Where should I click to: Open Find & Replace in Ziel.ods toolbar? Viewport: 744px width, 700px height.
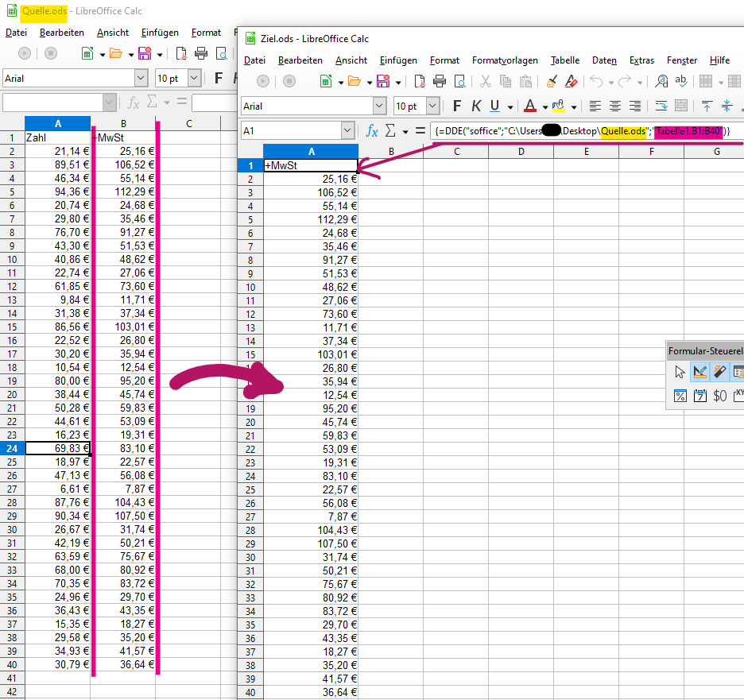tap(661, 82)
